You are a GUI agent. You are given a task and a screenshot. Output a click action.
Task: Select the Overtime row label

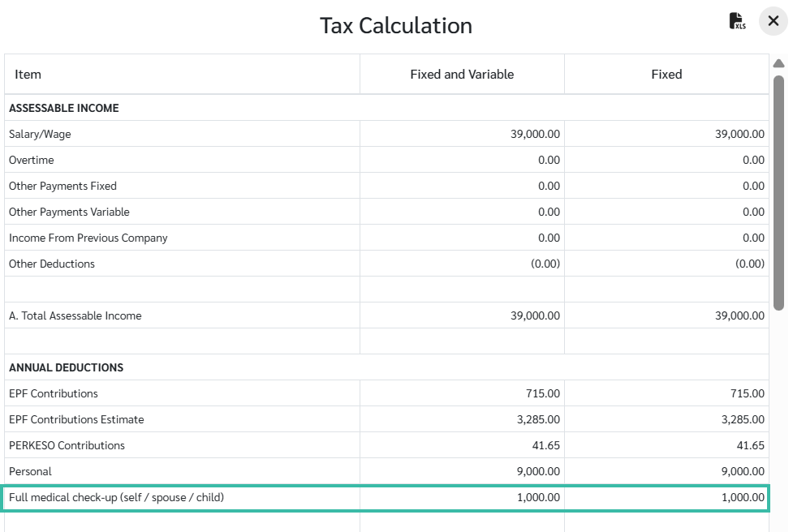(x=32, y=160)
